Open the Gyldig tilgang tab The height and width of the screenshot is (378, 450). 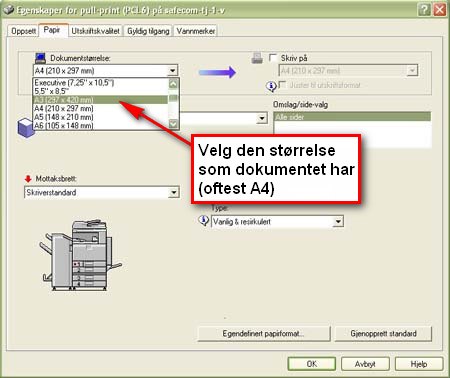click(148, 31)
